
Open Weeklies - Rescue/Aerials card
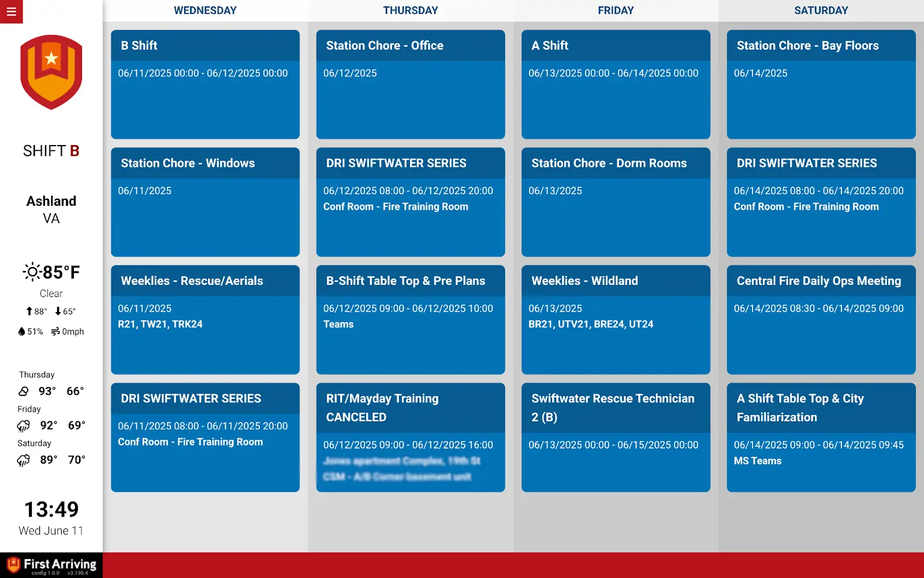pos(205,320)
